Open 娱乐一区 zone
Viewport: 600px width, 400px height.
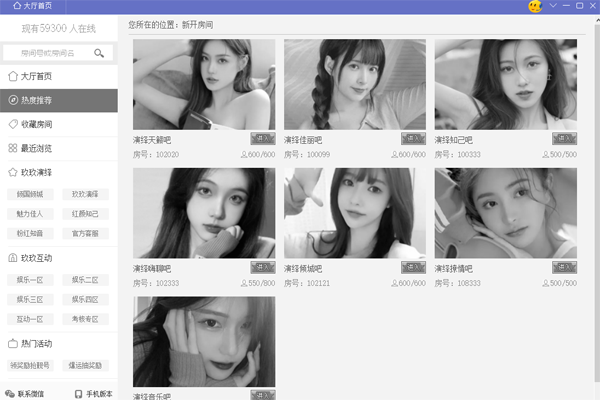pyautogui.click(x=30, y=280)
